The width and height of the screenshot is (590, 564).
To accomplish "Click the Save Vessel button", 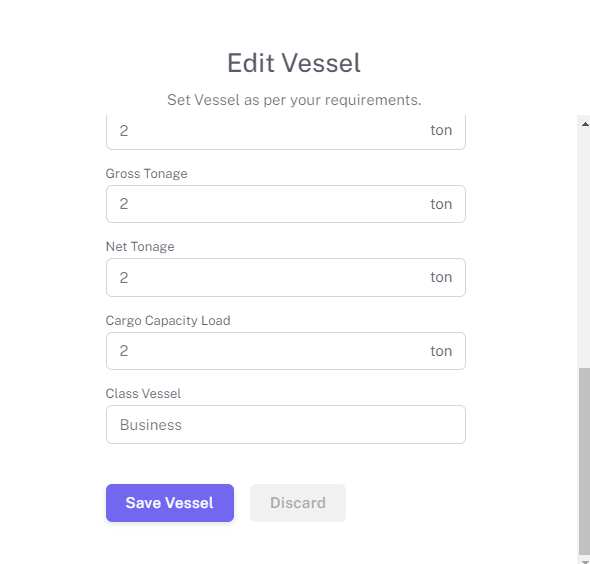I will [x=170, y=503].
